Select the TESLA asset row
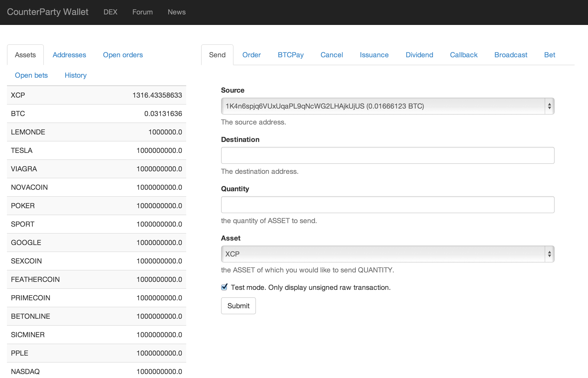588x378 pixels. (96, 150)
